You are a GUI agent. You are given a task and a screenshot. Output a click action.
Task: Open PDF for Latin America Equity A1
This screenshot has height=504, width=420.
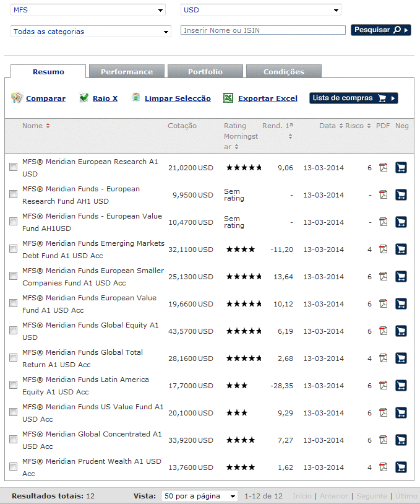(x=383, y=385)
